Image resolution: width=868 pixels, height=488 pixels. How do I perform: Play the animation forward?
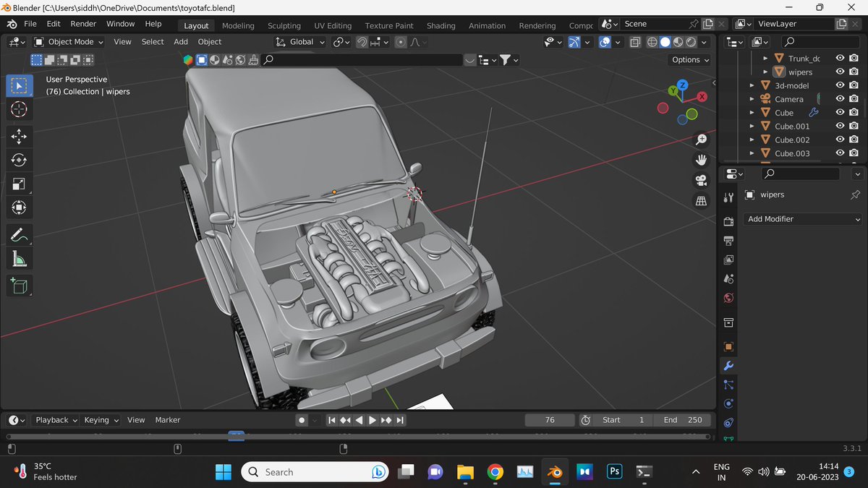point(373,420)
